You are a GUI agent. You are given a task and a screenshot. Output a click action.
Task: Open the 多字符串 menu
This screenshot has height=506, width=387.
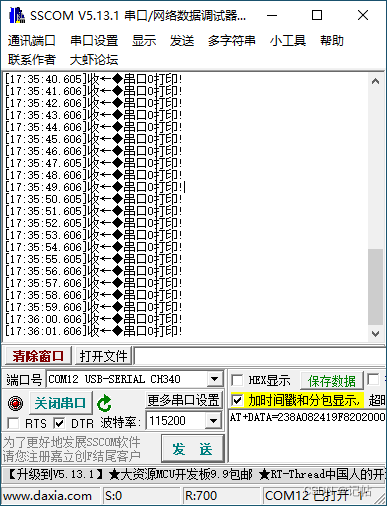232,41
